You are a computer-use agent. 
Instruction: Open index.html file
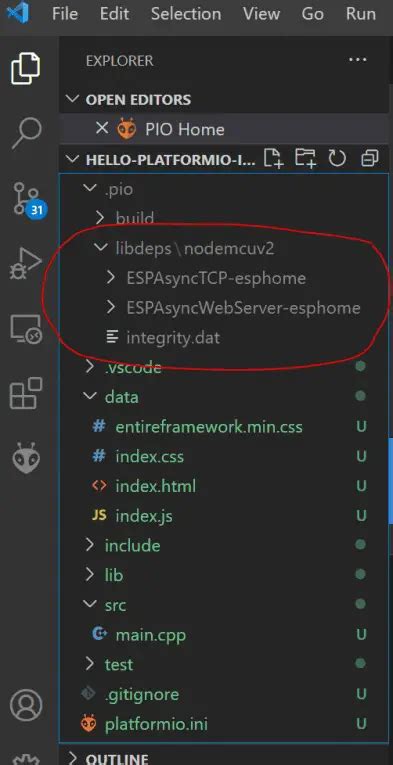click(156, 486)
